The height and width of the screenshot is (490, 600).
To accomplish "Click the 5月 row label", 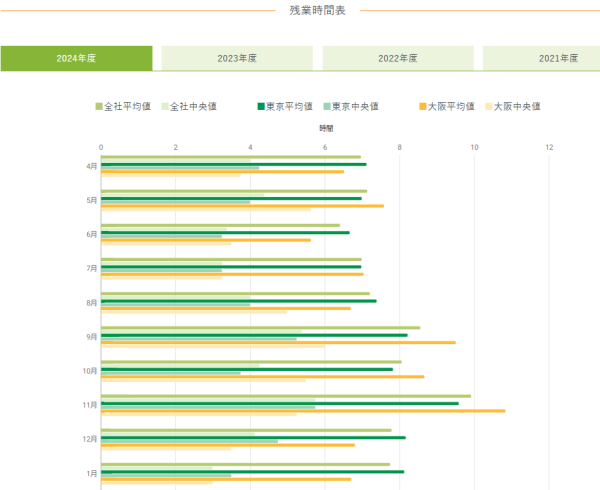I will pos(92,200).
